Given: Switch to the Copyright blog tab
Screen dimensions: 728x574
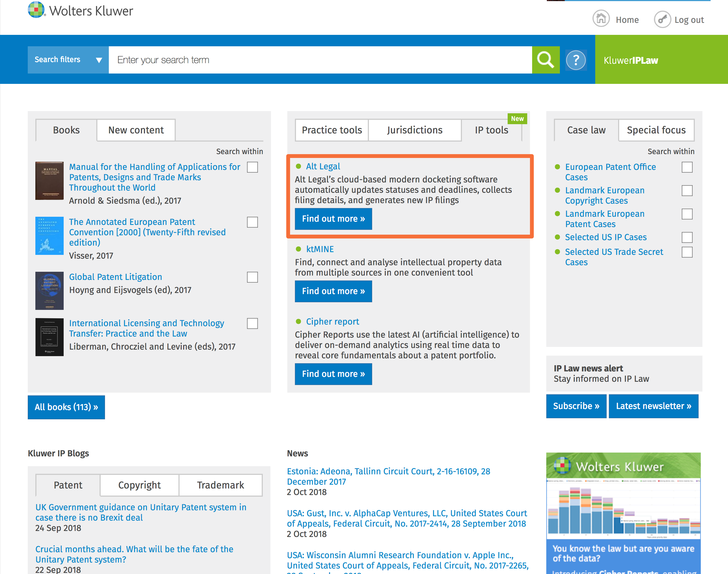Looking at the screenshot, I should pyautogui.click(x=139, y=485).
